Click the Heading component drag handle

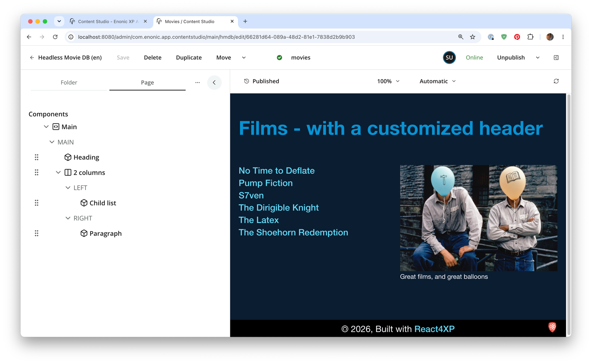pos(36,157)
